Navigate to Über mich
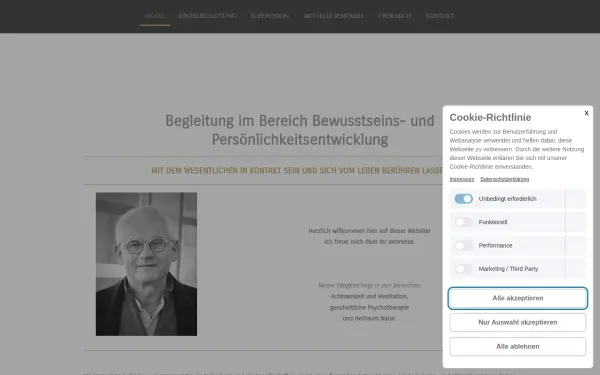Viewport: 600px width, 375px height. point(395,16)
